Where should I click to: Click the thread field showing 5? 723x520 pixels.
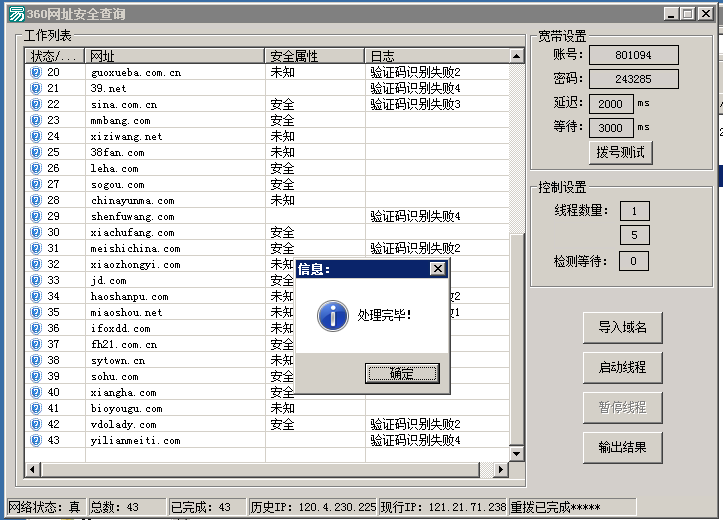[x=635, y=236]
